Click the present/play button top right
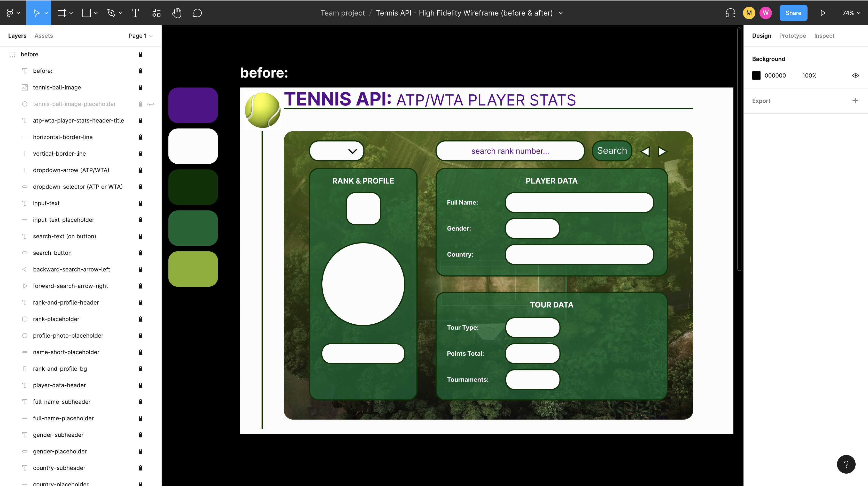The width and height of the screenshot is (868, 486). tap(823, 12)
